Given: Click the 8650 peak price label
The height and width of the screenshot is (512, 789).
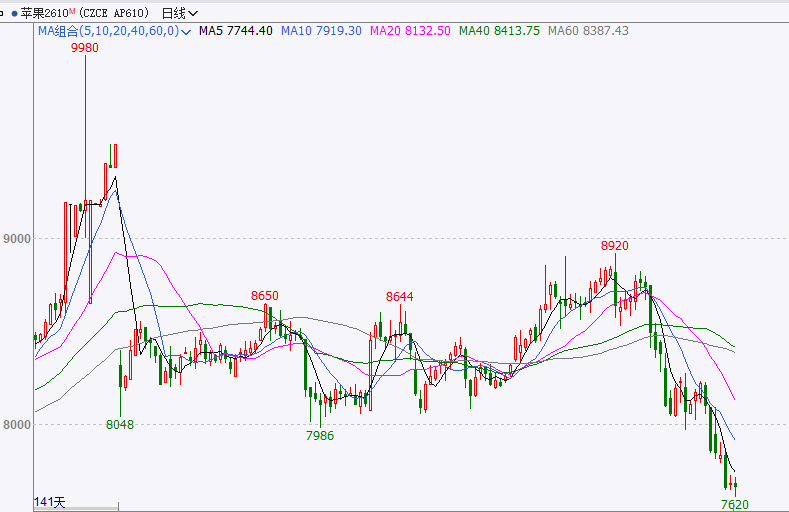Looking at the screenshot, I should pyautogui.click(x=265, y=295).
